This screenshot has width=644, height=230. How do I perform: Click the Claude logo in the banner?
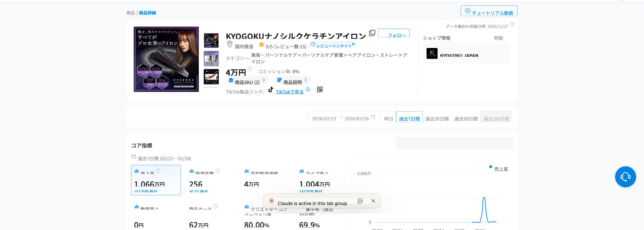[x=271, y=201]
